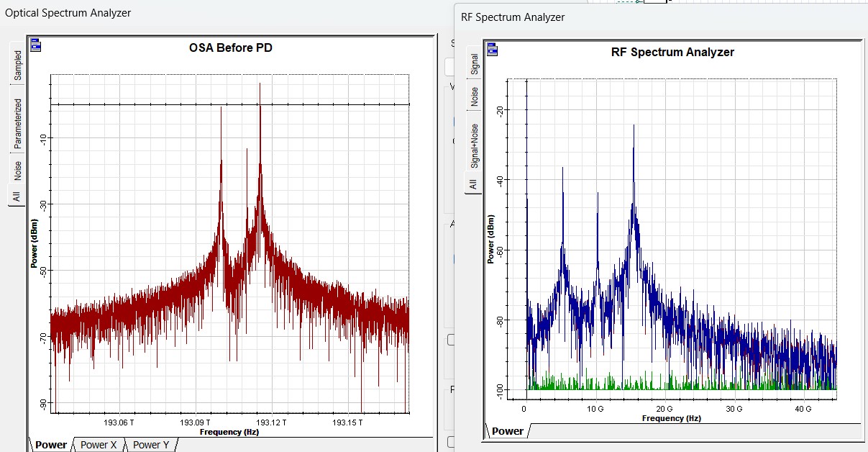This screenshot has height=452, width=868.
Task: Toggle the upper partially hidden checkbox in OSA panel
Action: [x=450, y=340]
